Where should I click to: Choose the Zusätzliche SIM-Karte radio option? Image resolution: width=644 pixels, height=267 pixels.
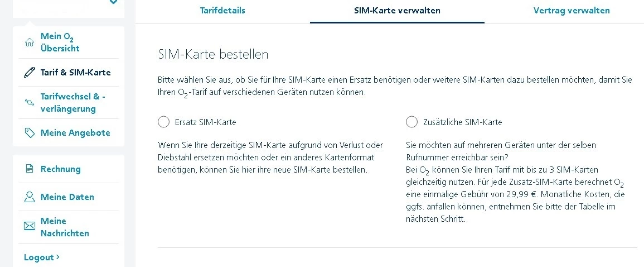tap(411, 122)
